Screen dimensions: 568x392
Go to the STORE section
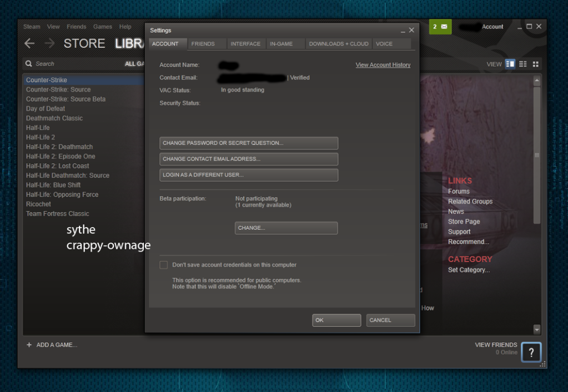[x=84, y=43]
